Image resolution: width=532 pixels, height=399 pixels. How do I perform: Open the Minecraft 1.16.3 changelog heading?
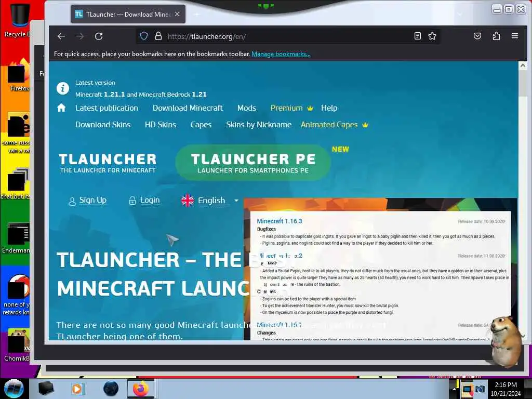[x=279, y=221]
